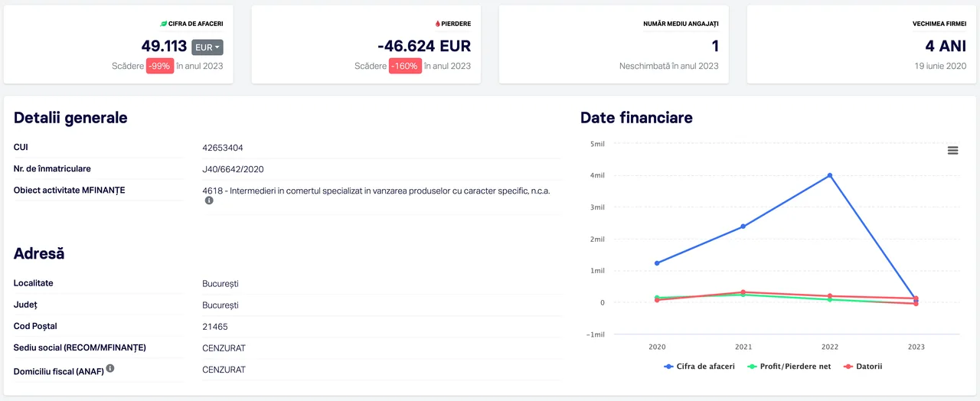The width and height of the screenshot is (980, 401).
Task: Toggle the Datorii series in the legend
Action: (863, 367)
